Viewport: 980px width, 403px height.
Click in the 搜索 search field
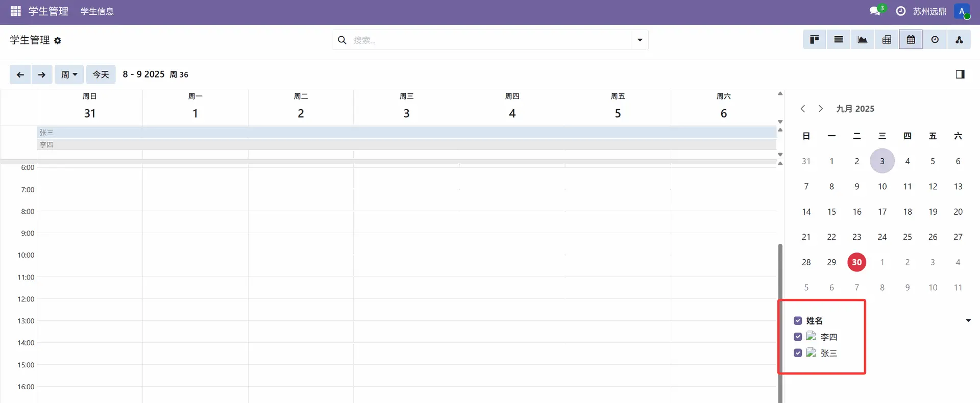(490, 40)
